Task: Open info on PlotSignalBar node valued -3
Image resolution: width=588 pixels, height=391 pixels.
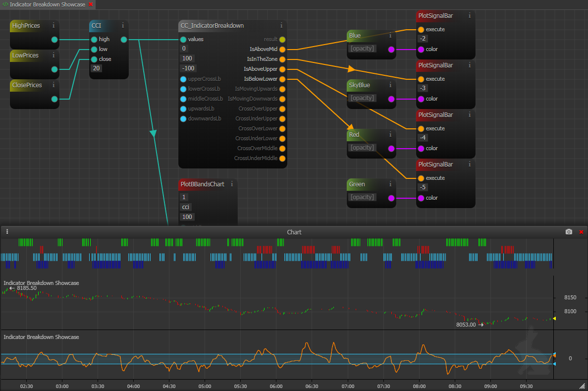Action: pyautogui.click(x=470, y=65)
